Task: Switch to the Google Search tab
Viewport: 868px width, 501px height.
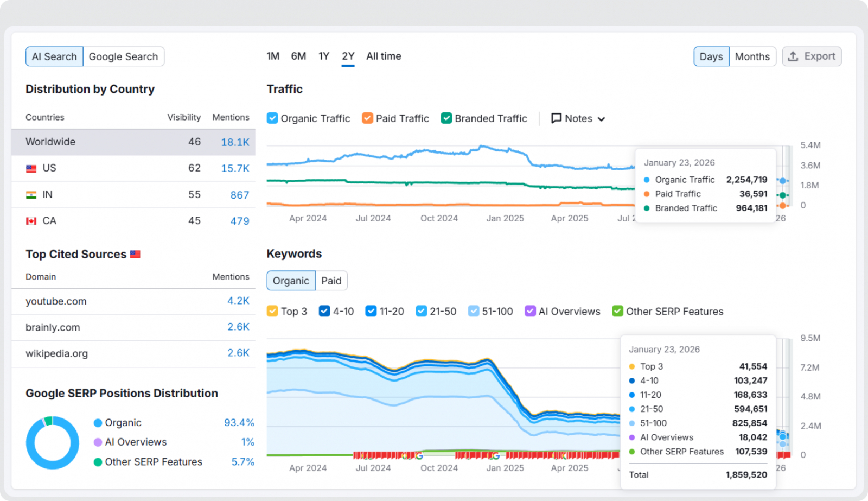Action: [x=123, y=56]
